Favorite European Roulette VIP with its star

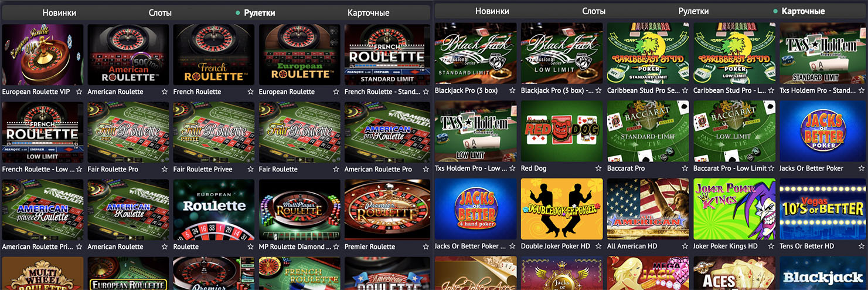click(79, 92)
